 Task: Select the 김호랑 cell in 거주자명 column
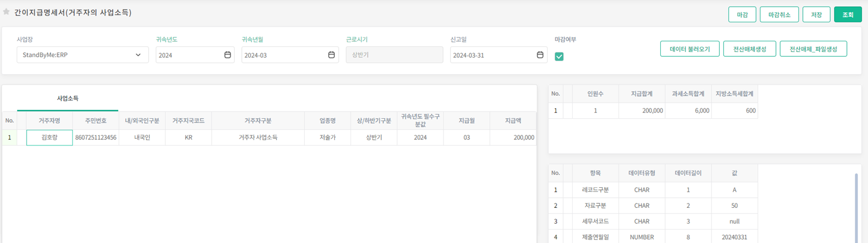tap(50, 138)
